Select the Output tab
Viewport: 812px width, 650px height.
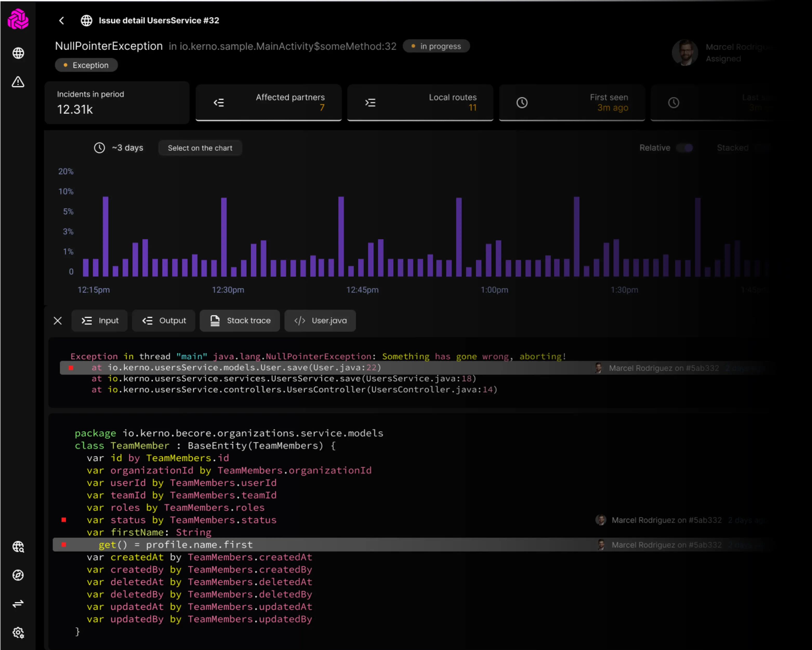(163, 321)
